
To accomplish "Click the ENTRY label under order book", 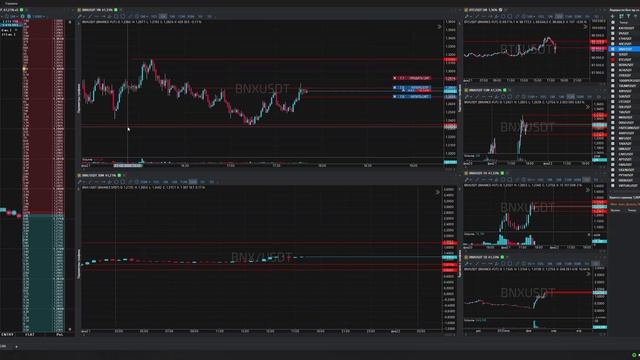I will pos(7,334).
